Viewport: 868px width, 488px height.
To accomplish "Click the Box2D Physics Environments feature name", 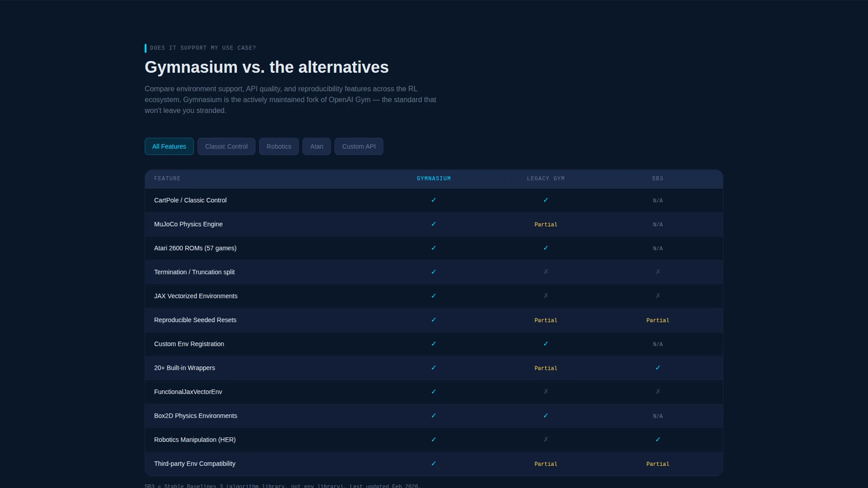I will tap(196, 416).
